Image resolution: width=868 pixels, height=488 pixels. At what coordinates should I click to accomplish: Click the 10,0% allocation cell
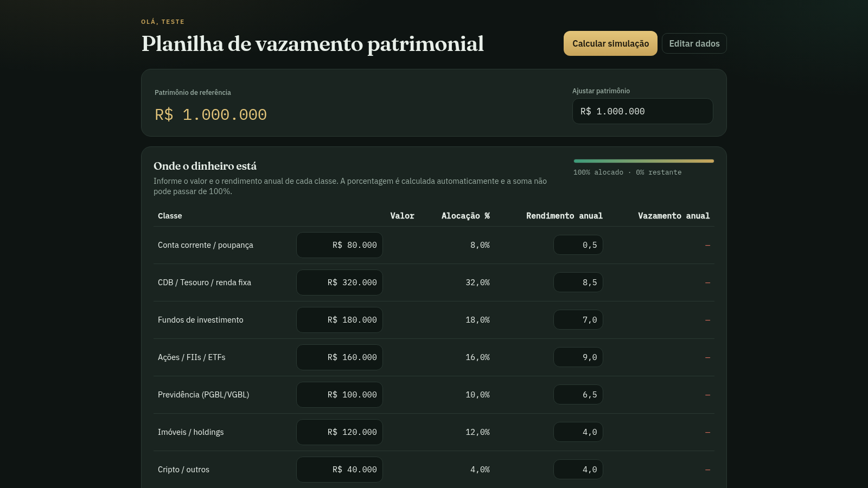pos(478,395)
